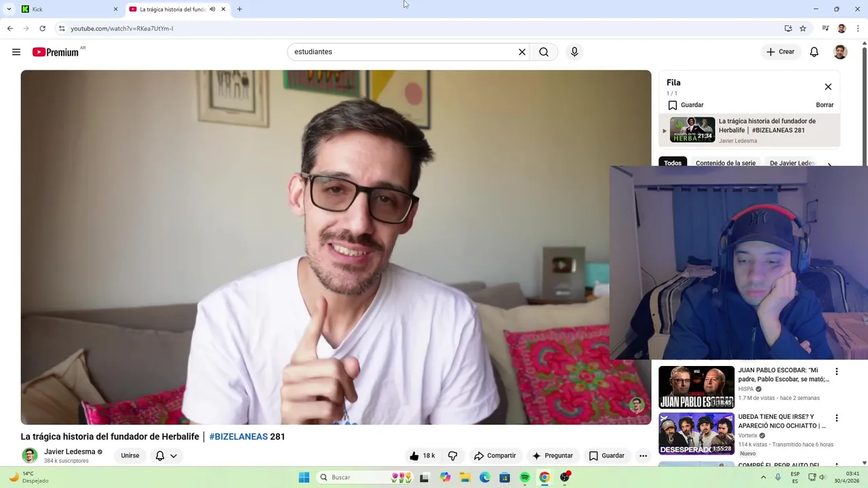Save the video using Guardar below the player
This screenshot has height=488, width=868.
point(606,455)
